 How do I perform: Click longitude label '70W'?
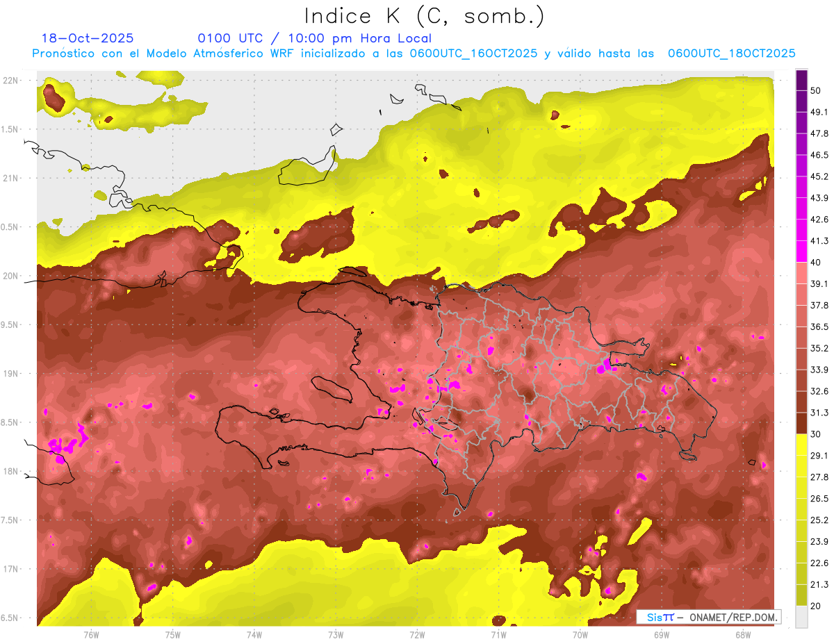580,635
